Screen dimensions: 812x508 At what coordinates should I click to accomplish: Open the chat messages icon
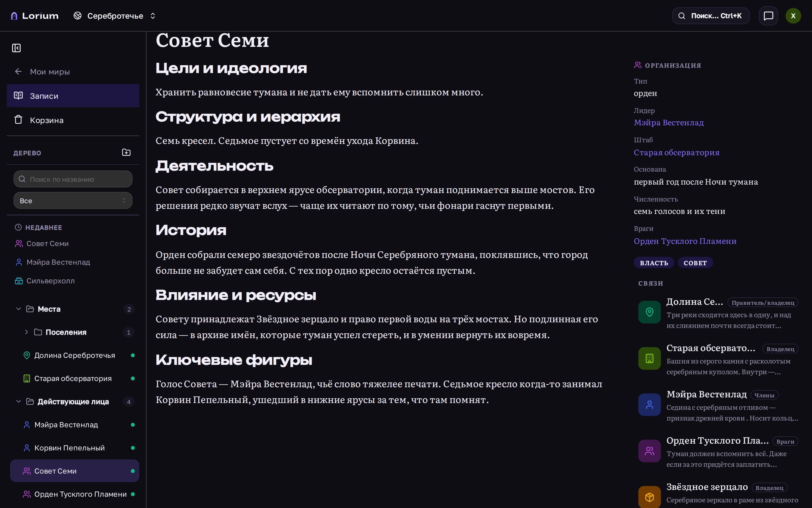coord(768,16)
